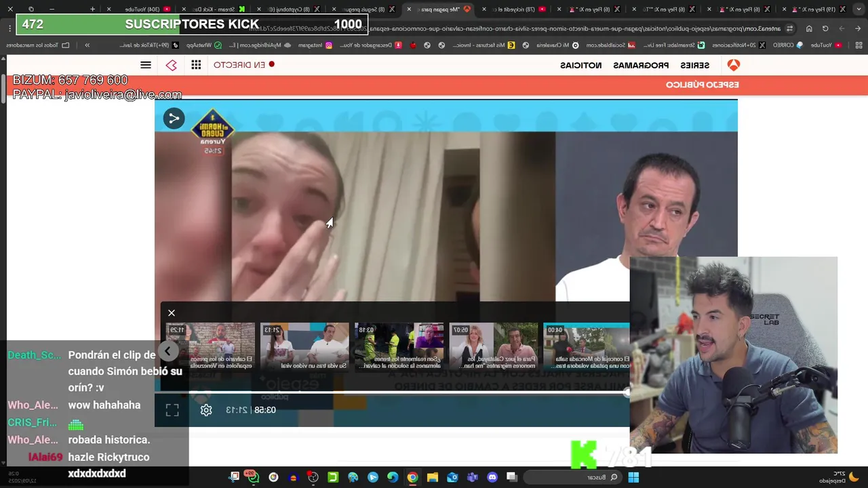Viewport: 868px width, 488px height.
Task: Open the YouTube bookmark
Action: click(826, 45)
